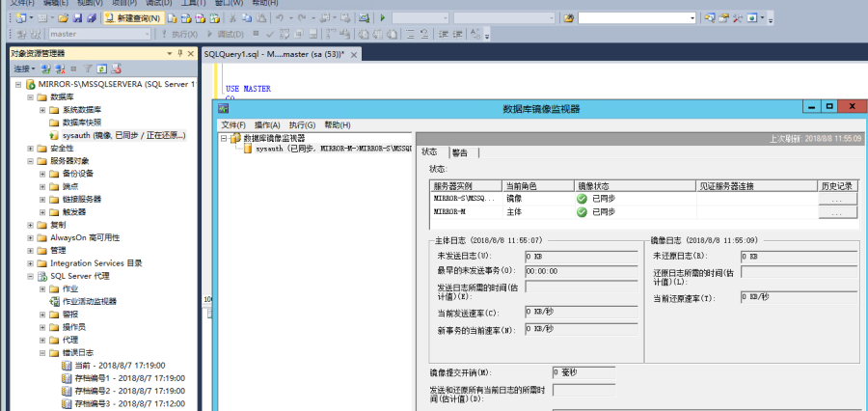Open the Find combo box dropdown
868x411 pixels.
(x=692, y=18)
